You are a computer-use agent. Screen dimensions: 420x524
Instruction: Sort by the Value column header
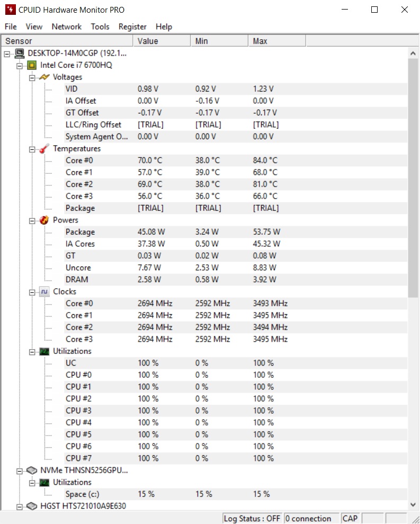pyautogui.click(x=162, y=41)
